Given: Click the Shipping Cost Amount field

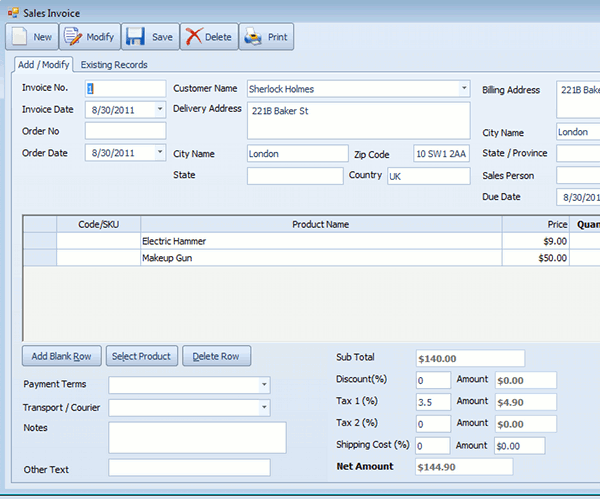Looking at the screenshot, I should pyautogui.click(x=520, y=446).
